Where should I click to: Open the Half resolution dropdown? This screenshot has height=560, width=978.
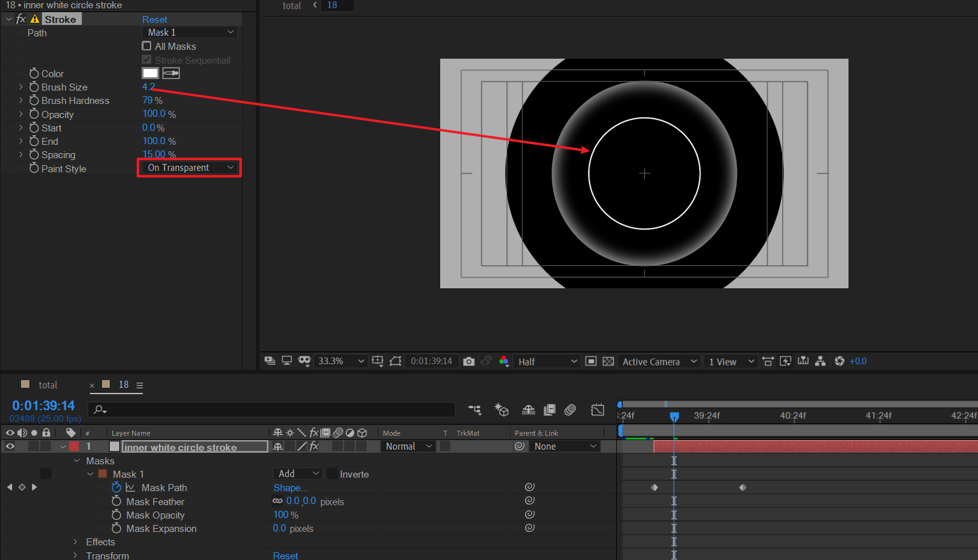(547, 362)
